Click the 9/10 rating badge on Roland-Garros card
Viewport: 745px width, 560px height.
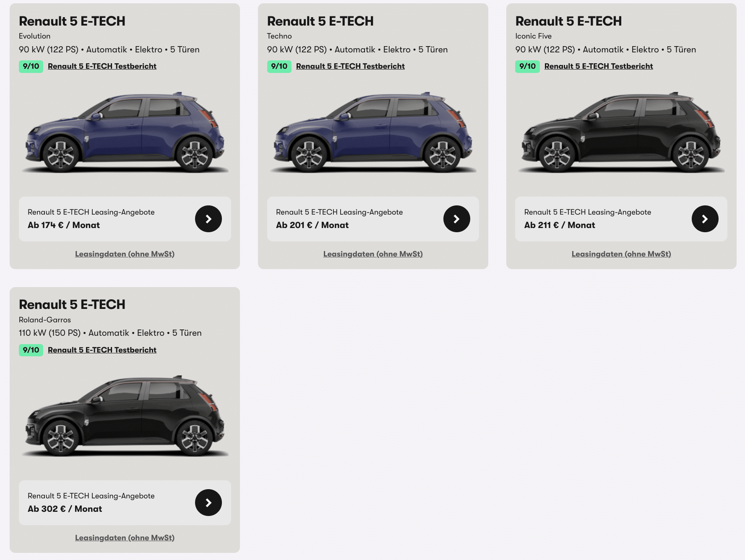[x=31, y=350]
